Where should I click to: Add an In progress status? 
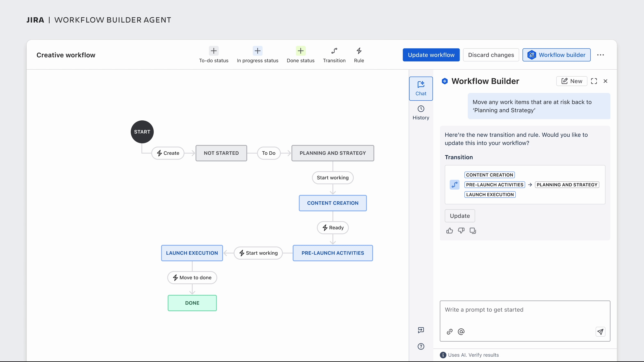tap(257, 54)
